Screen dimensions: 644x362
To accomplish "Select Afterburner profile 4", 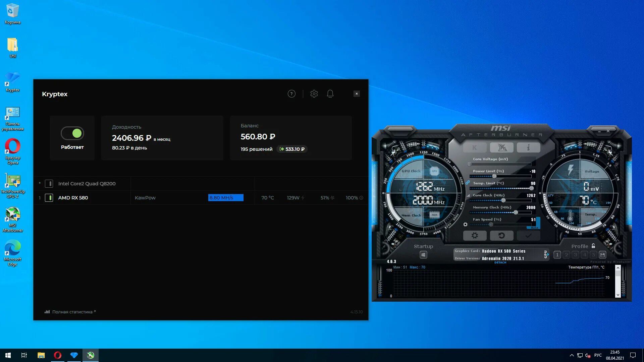I will pos(584,255).
